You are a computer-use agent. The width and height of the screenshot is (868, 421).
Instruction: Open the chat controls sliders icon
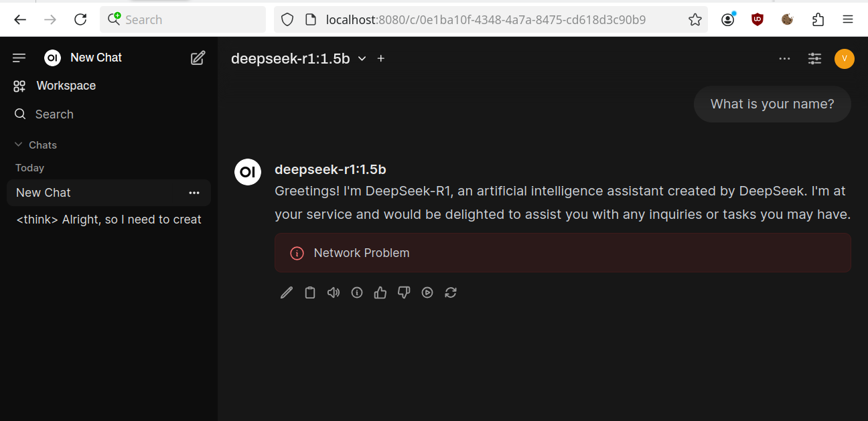814,58
